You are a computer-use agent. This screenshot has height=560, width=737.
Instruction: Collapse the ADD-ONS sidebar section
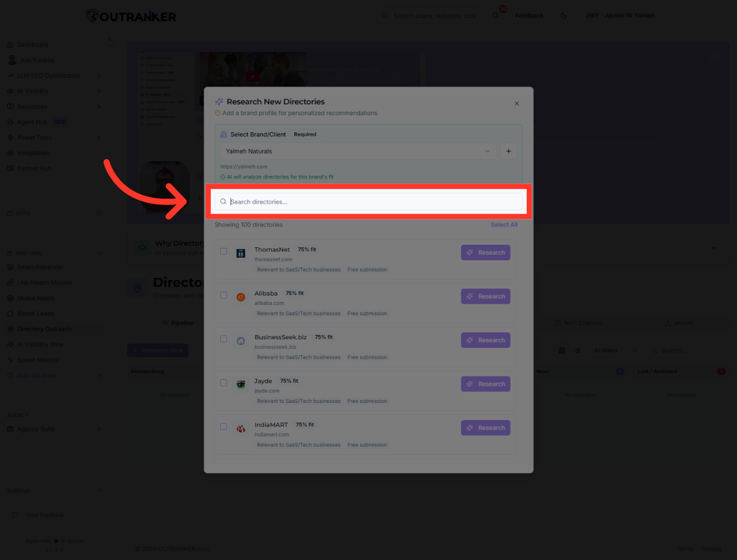click(98, 253)
